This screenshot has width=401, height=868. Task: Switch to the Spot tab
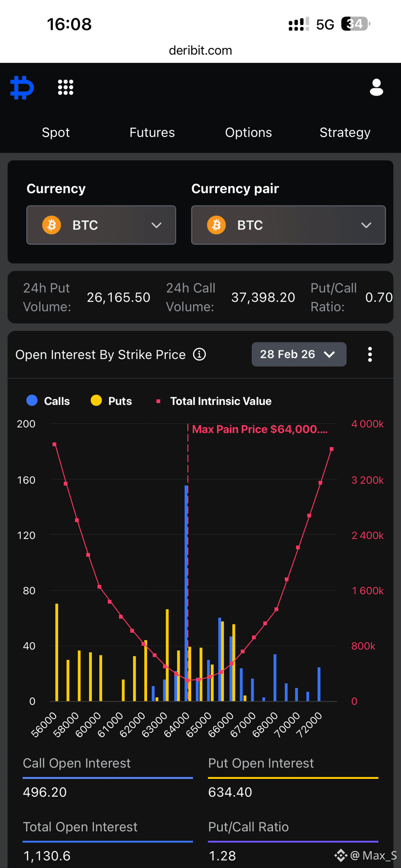point(56,133)
